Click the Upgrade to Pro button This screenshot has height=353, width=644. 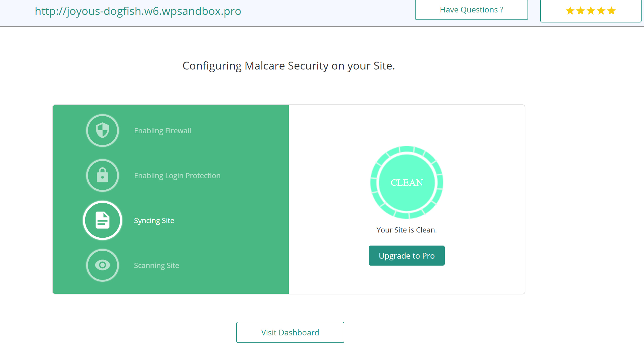[406, 255]
